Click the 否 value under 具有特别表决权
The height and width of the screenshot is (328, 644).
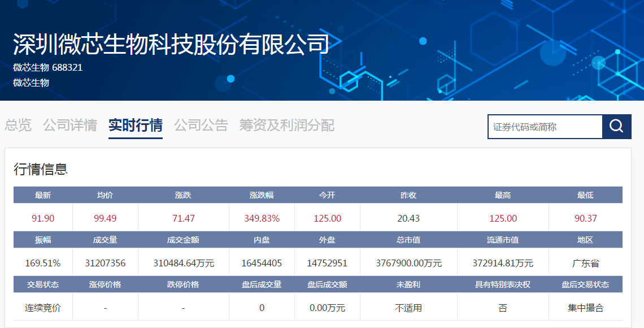point(503,308)
